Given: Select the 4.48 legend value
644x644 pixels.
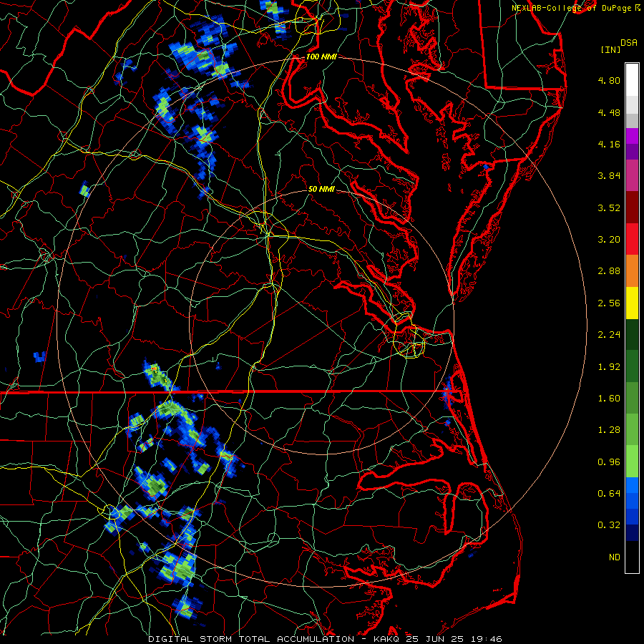Looking at the screenshot, I should point(609,112).
